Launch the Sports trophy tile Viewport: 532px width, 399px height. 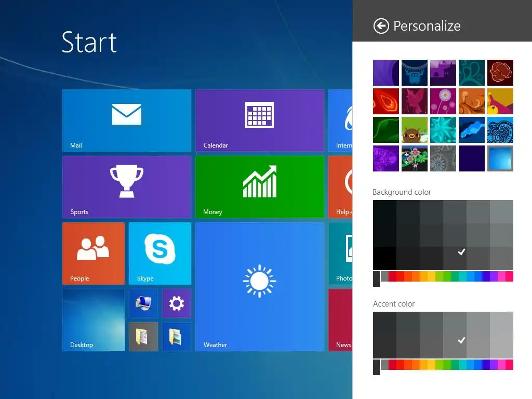127,187
